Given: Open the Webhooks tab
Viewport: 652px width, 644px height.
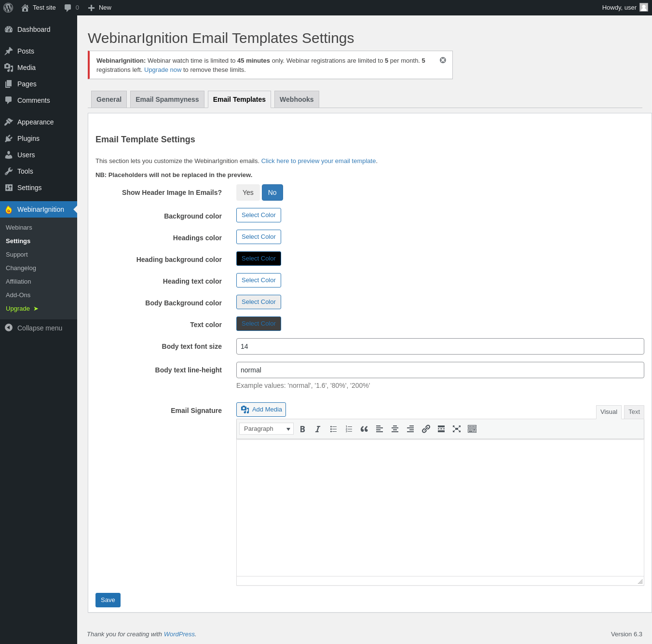Looking at the screenshot, I should (x=296, y=99).
